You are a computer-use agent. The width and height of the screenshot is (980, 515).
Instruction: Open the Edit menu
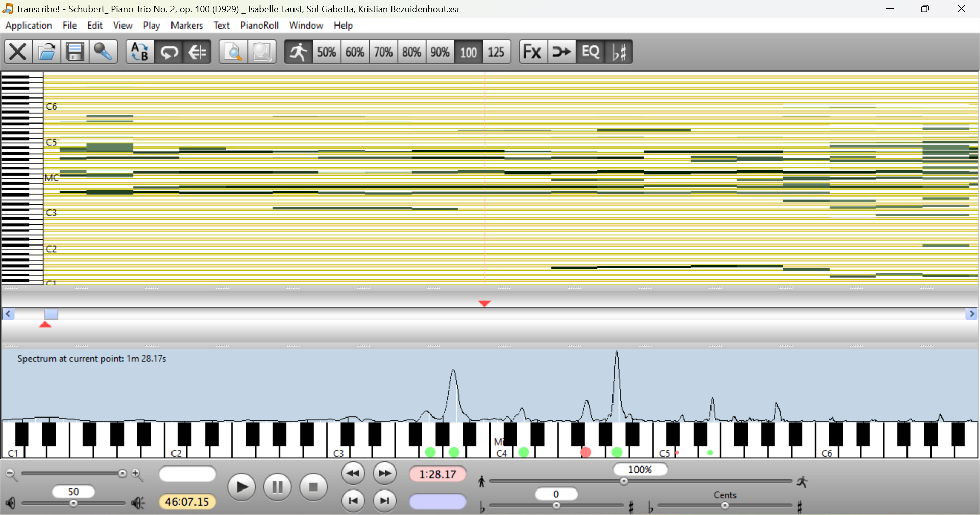[95, 25]
